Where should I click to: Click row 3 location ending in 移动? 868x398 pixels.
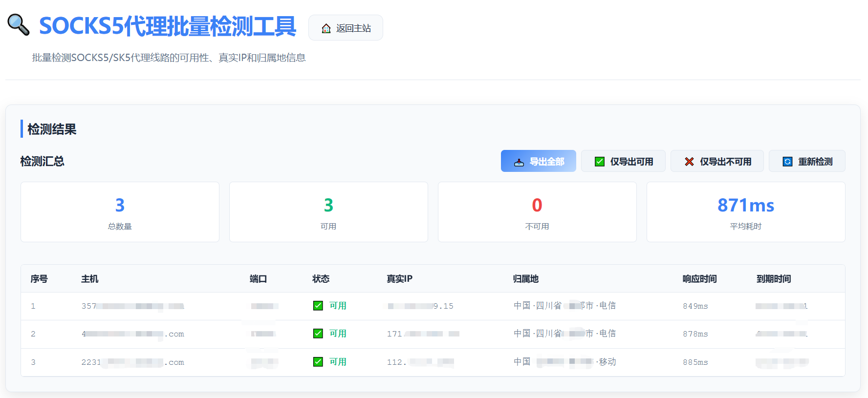tap(565, 362)
